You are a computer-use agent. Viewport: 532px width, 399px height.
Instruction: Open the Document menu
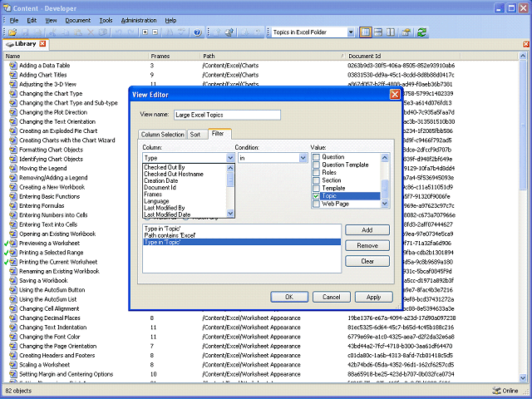[77, 20]
